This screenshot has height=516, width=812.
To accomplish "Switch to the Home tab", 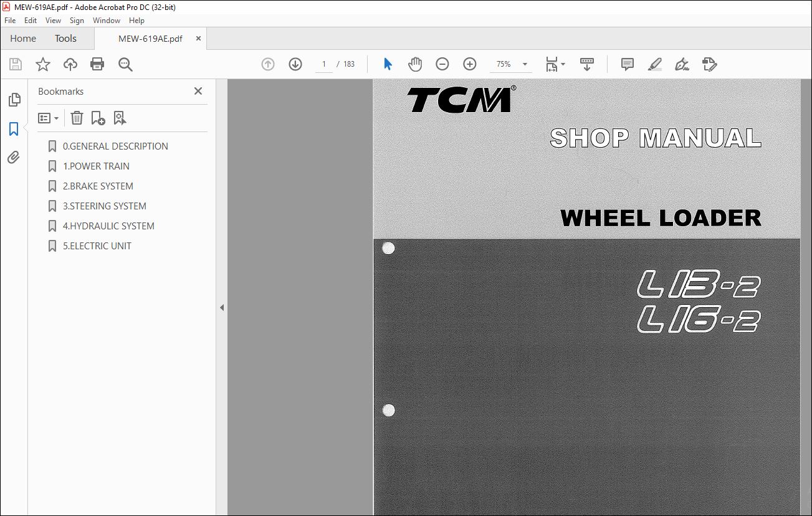I will point(23,39).
